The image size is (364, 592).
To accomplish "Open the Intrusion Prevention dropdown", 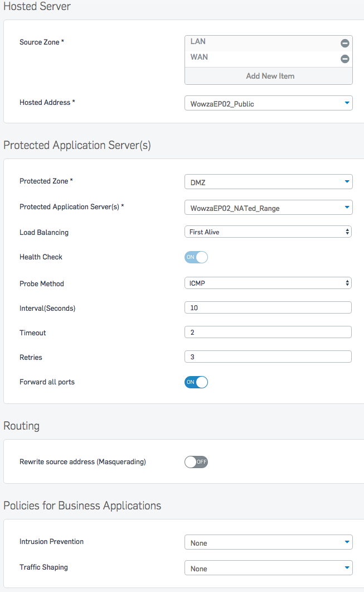I will 269,542.
